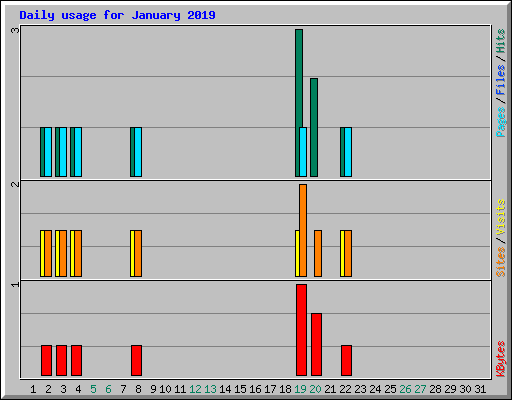Select green weekend day label "26"
The height and width of the screenshot is (400, 512).
pyautogui.click(x=405, y=389)
